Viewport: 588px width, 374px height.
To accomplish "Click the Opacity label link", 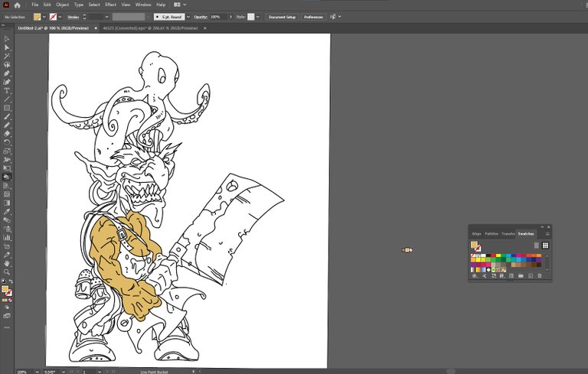I will click(x=201, y=17).
